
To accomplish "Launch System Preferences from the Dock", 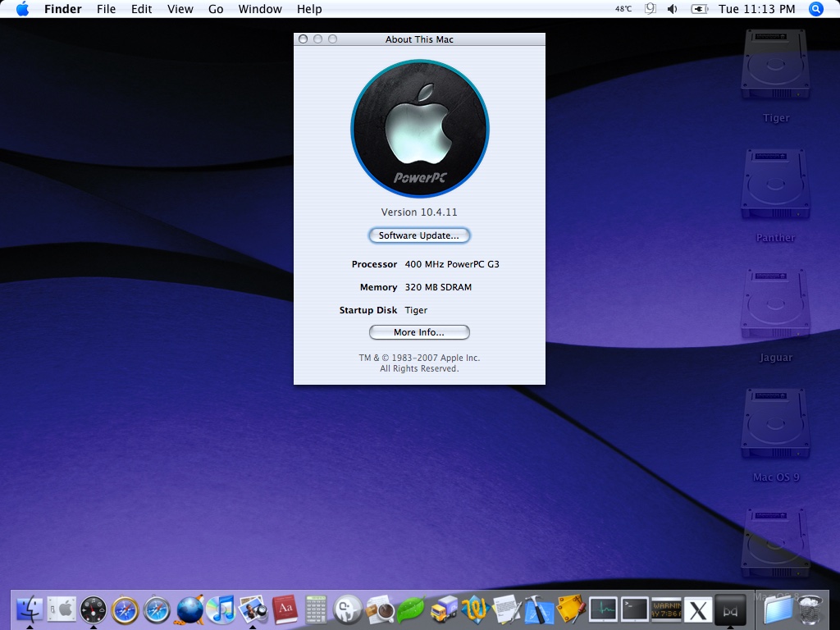I will click(x=62, y=609).
